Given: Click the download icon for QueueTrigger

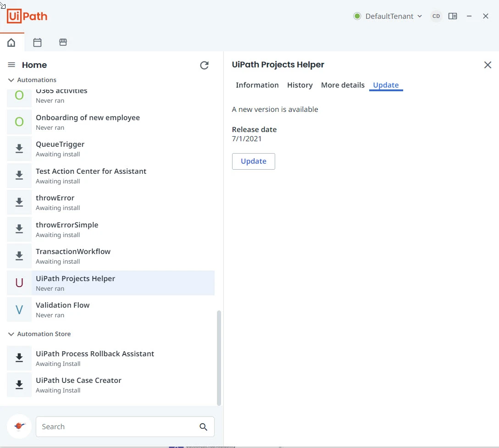Looking at the screenshot, I should click(x=19, y=149).
